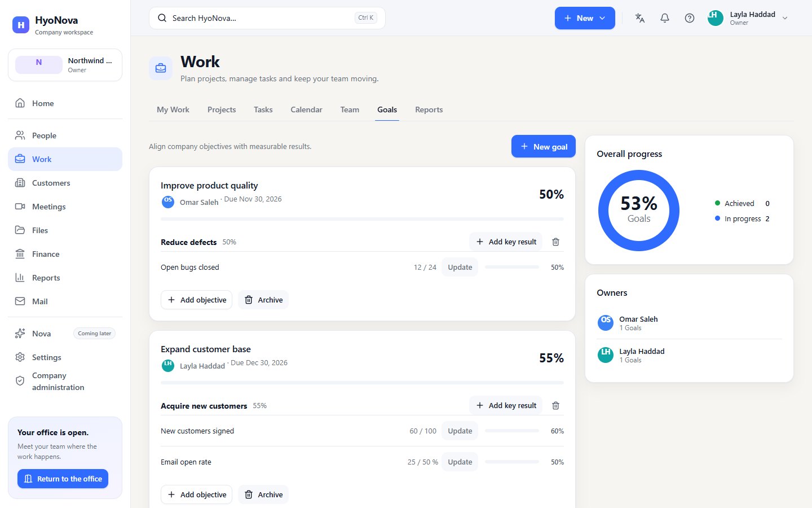The image size is (812, 508).
Task: Open Reports in the left sidebar
Action: (65, 278)
